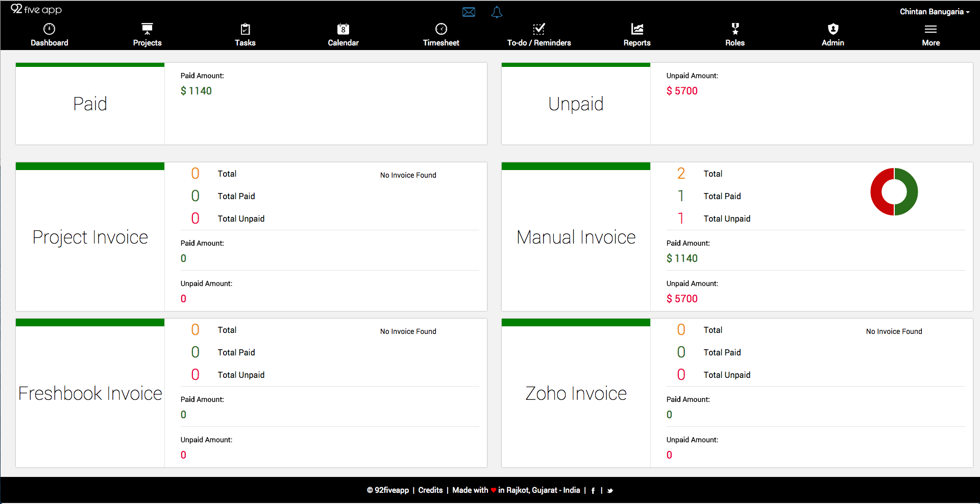
Task: Open the Twitter icon in footer
Action: [610, 491]
